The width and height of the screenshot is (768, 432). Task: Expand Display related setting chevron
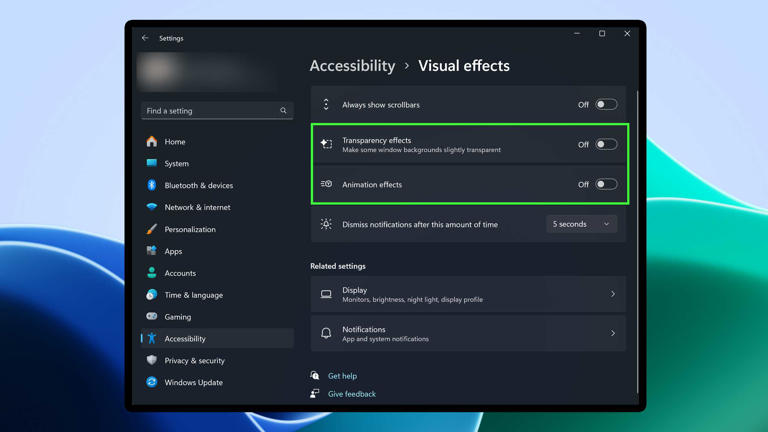pyautogui.click(x=613, y=294)
